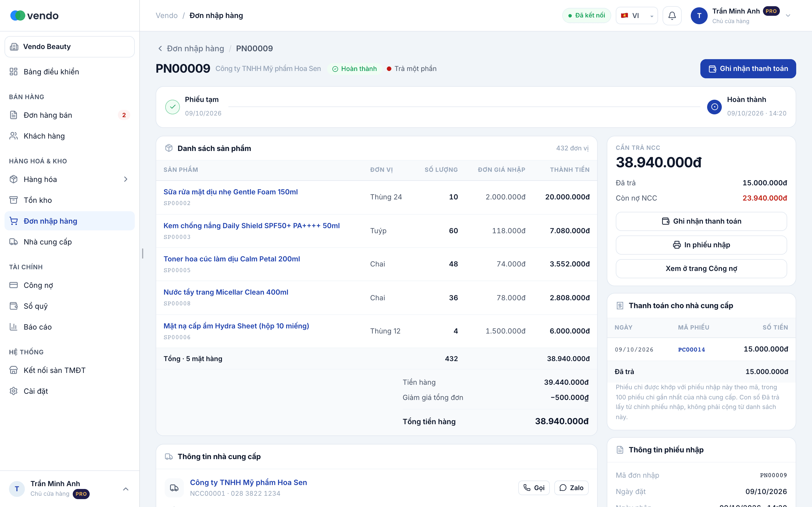Click the Nhà cung cấp truck icon
812x507 pixels.
(x=14, y=242)
